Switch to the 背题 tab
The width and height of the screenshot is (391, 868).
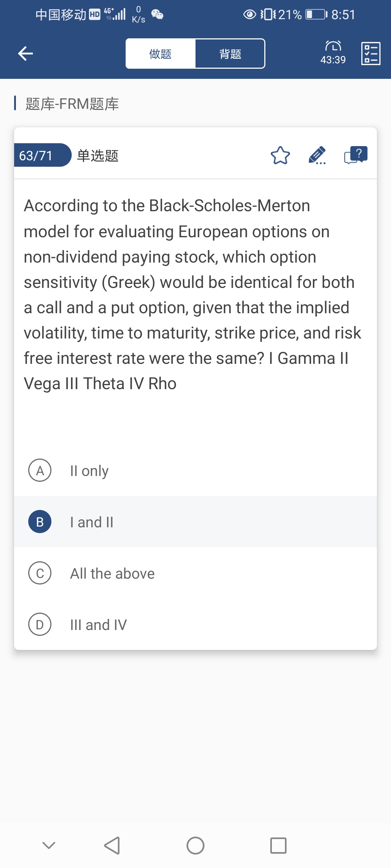click(230, 54)
